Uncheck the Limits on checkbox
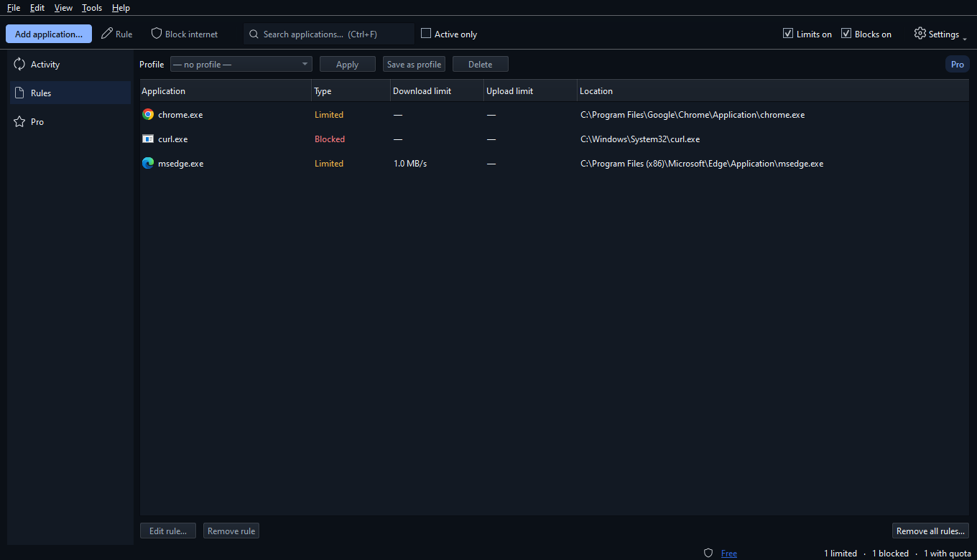Image resolution: width=977 pixels, height=560 pixels. (788, 33)
